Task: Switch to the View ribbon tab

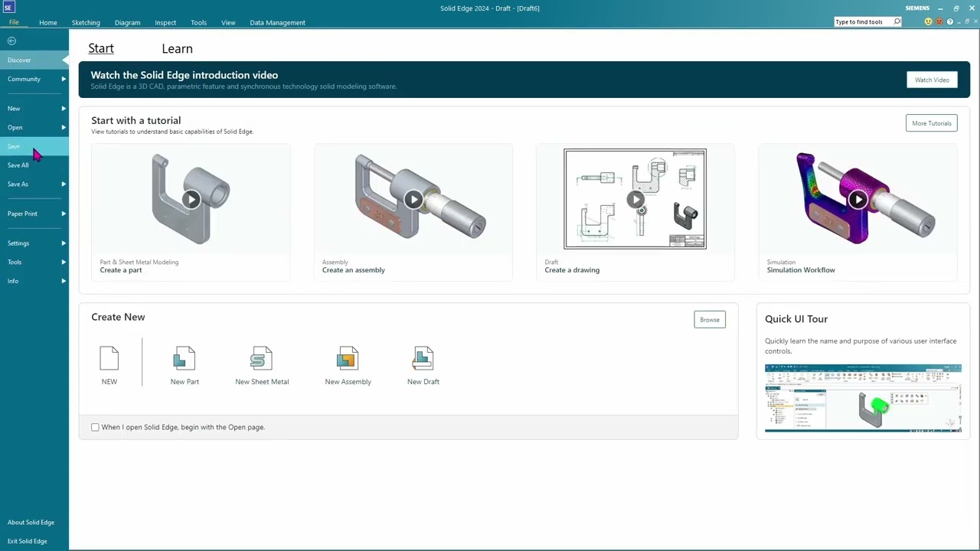Action: 228,23
